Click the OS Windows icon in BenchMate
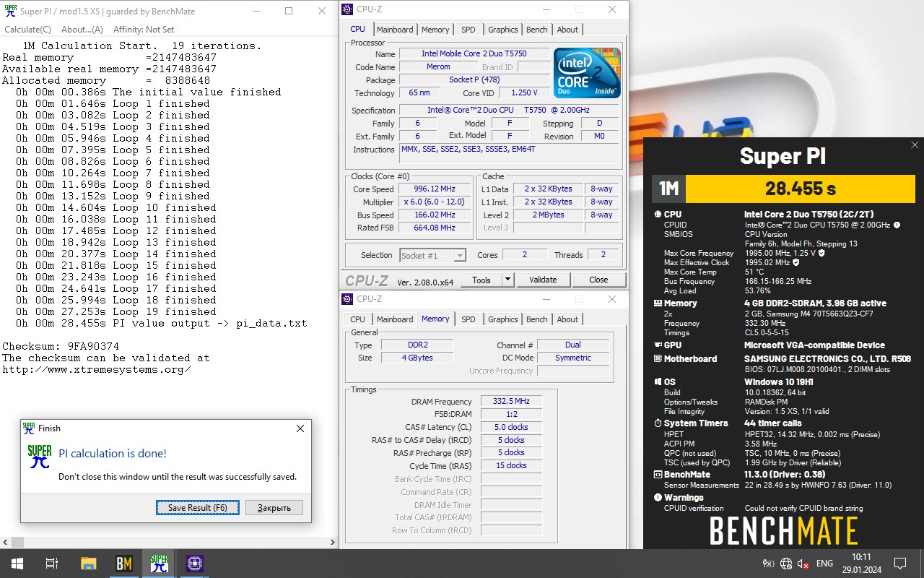Image resolution: width=924 pixels, height=578 pixels. (658, 381)
